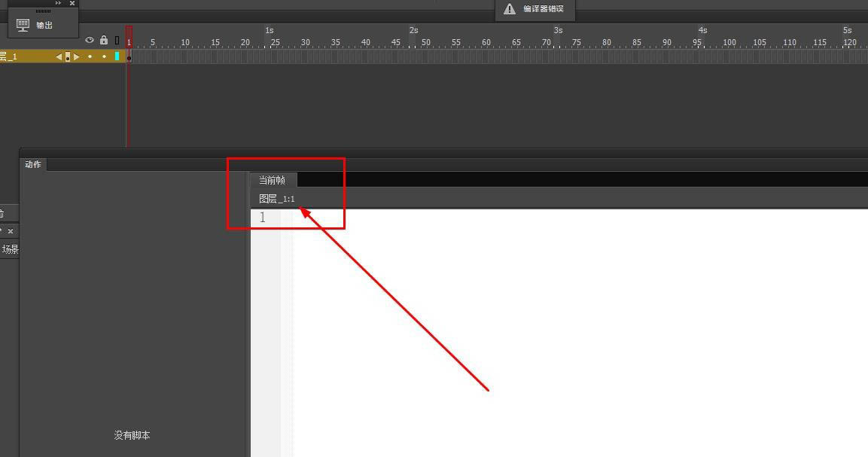Select the 动作 actions panel tab
868x457 pixels.
click(33, 164)
